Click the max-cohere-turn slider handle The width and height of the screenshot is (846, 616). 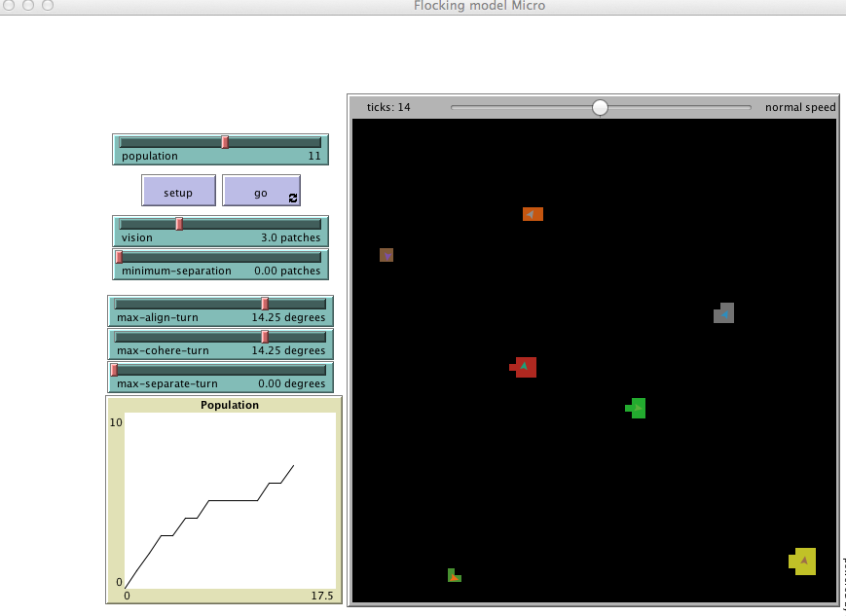click(264, 337)
